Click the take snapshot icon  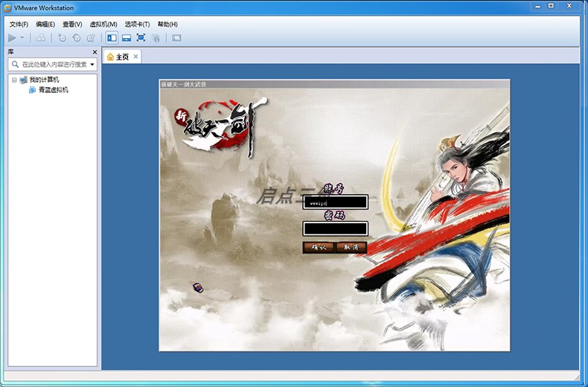(x=62, y=38)
